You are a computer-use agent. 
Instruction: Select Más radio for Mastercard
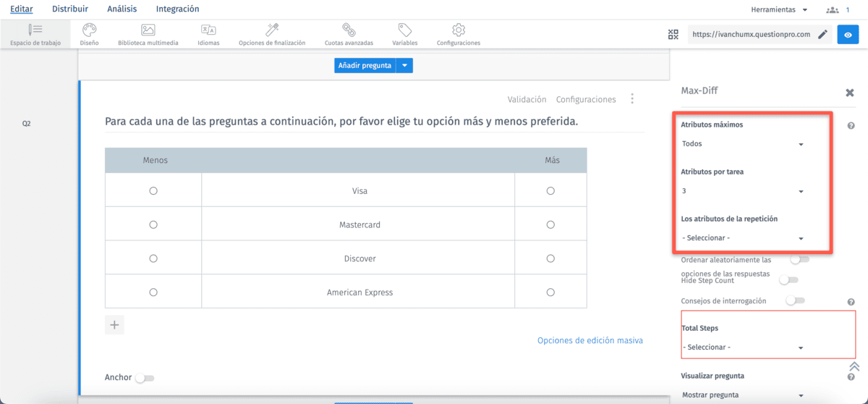[550, 224]
